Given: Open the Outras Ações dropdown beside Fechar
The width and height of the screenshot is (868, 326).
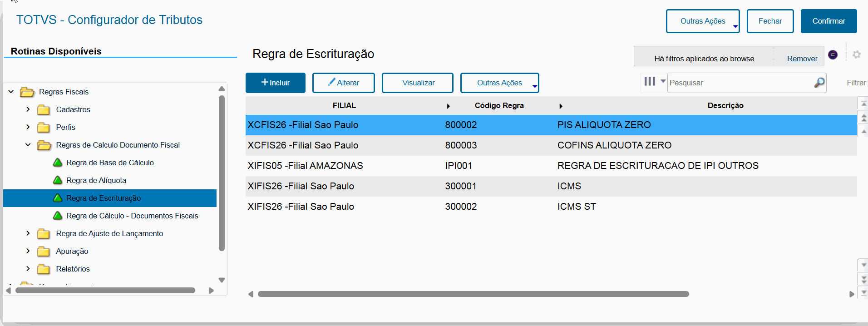Looking at the screenshot, I should click(702, 21).
